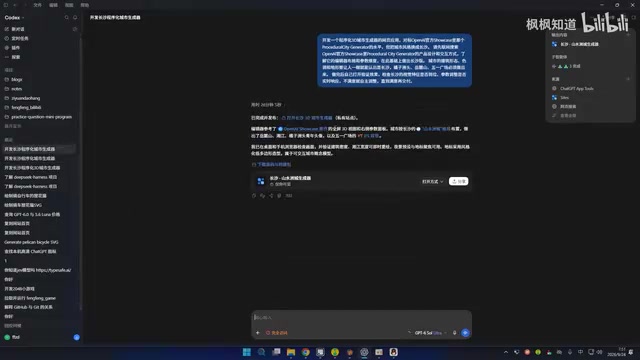Image resolution: width=640 pixels, height=360 pixels.
Task: Click the plus attach icon in composer
Action: [258, 333]
